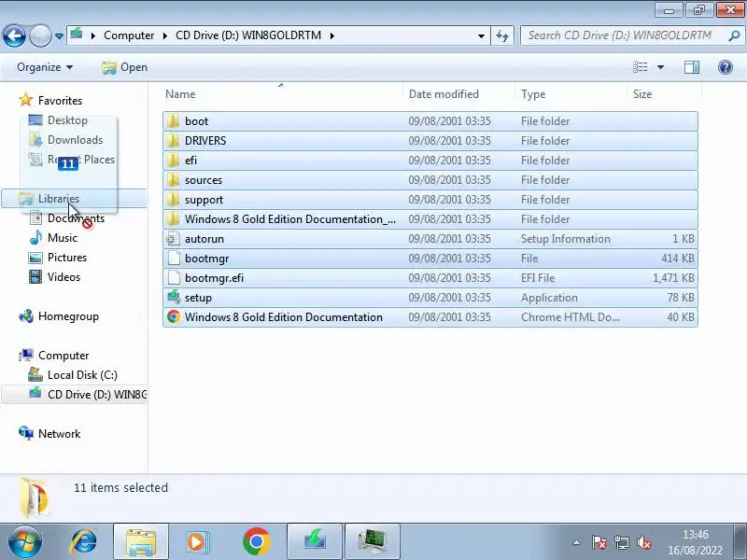Expand the arrow after CD Drive breadcrumb
This screenshot has height=560, width=747.
pyautogui.click(x=332, y=35)
